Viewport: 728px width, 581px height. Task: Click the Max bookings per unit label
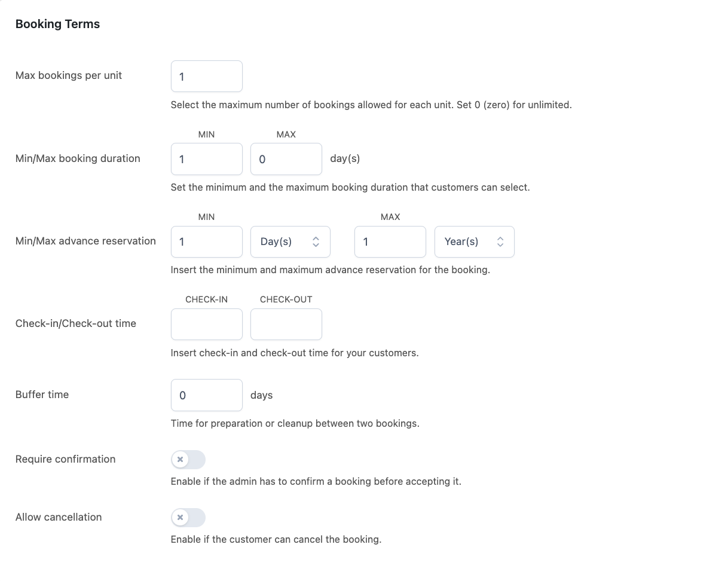coord(69,75)
